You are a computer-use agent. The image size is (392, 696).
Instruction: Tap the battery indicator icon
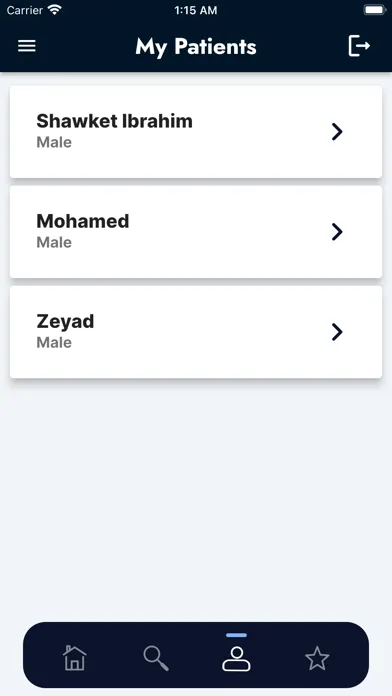(375, 10)
